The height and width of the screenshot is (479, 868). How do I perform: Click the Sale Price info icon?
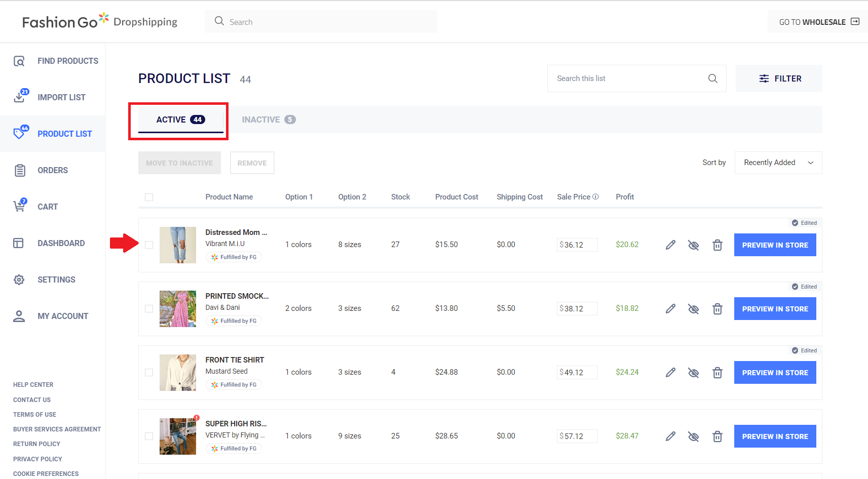coord(595,197)
